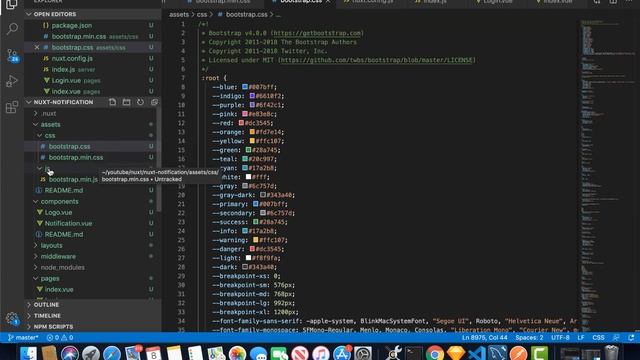Open the Run and Debug view
This screenshot has height=360, width=640.
[12, 81]
